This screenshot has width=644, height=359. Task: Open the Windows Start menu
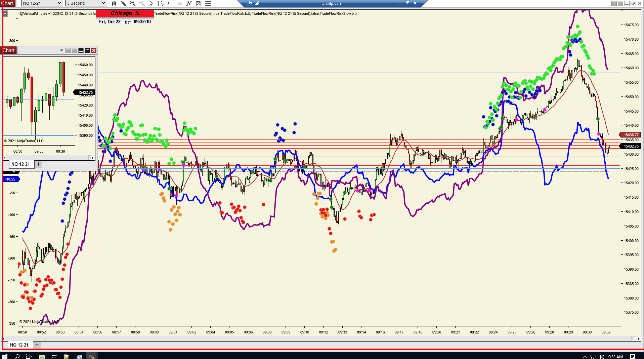(4, 356)
